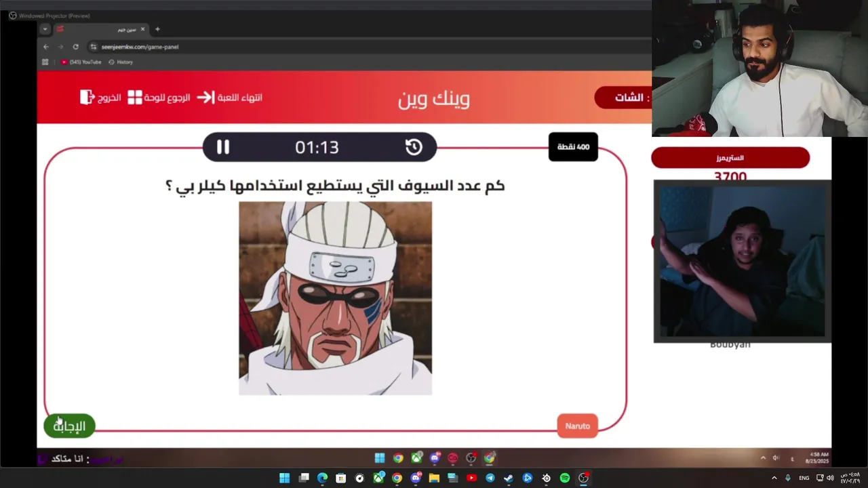Screen dimensions: 868x488
Task: Open the red YouTube app on the taskbar
Action: click(471, 478)
